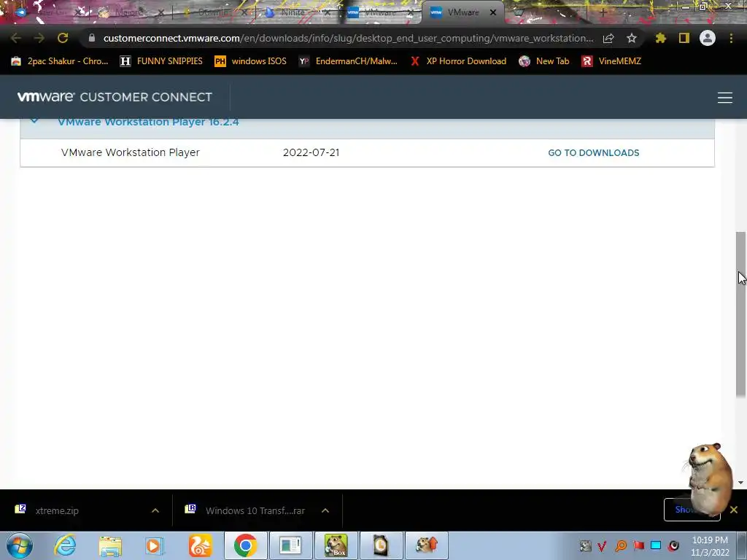Click the Show all downloads button
This screenshot has width=747, height=560.
(692, 510)
